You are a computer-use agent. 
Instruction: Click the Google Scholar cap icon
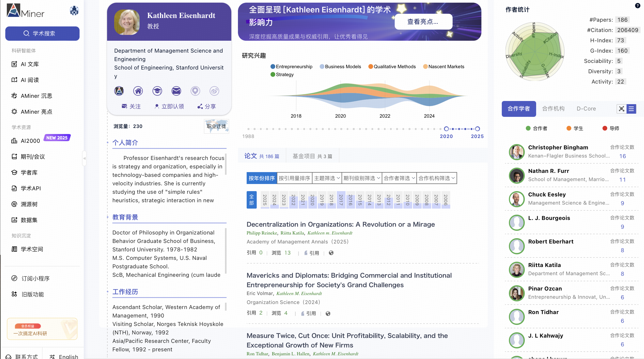(157, 91)
